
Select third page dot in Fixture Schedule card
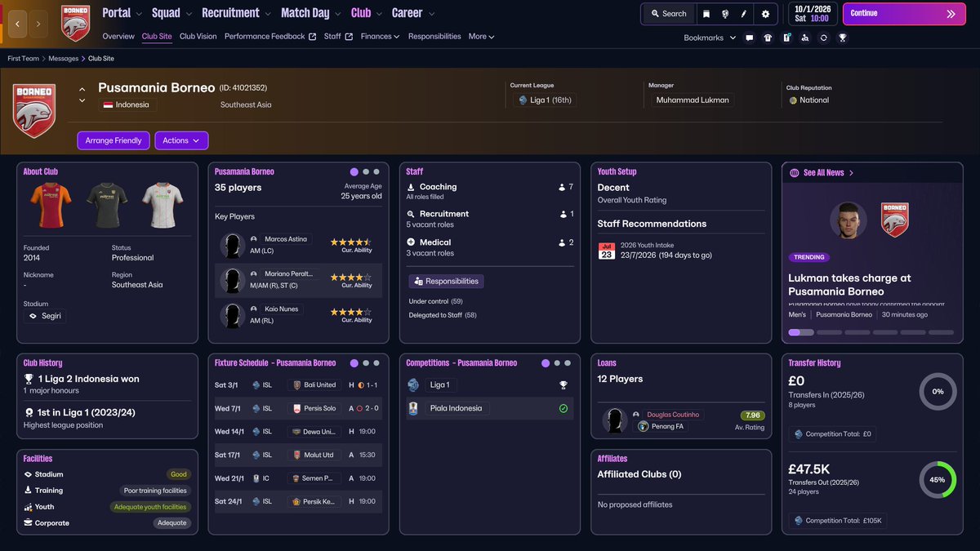[376, 363]
